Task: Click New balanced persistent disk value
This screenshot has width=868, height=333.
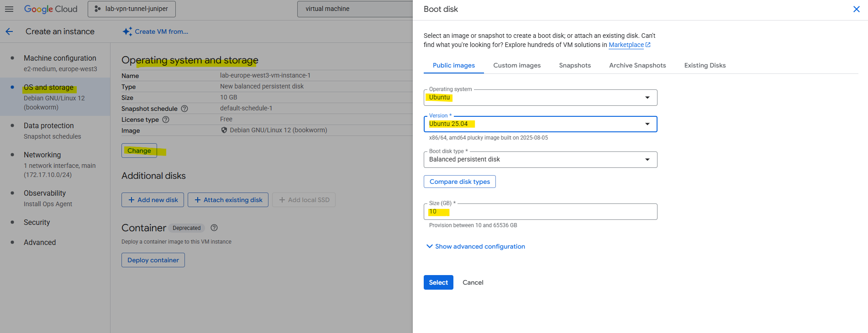Action: (x=262, y=86)
